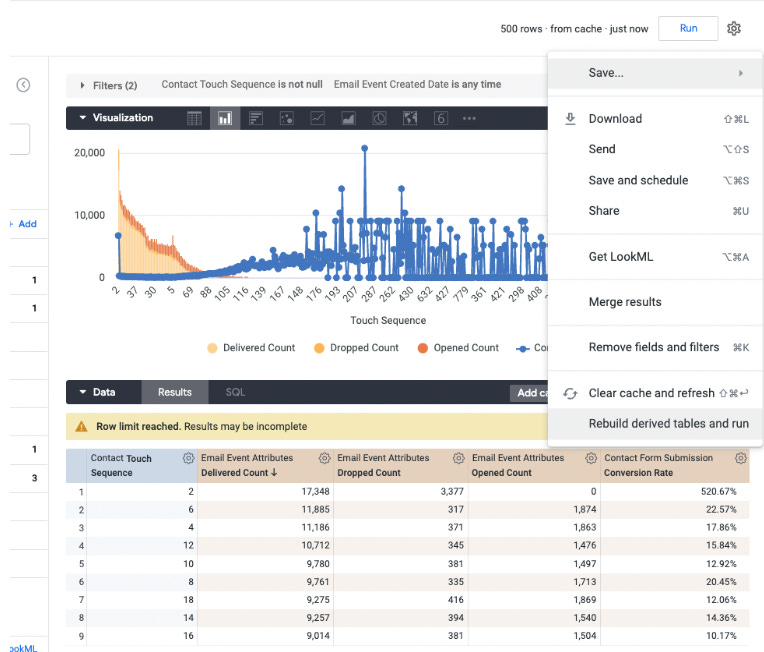Open gear options for Contact Touch Sequence column
Viewport: 764px width, 652px height.
tap(188, 458)
